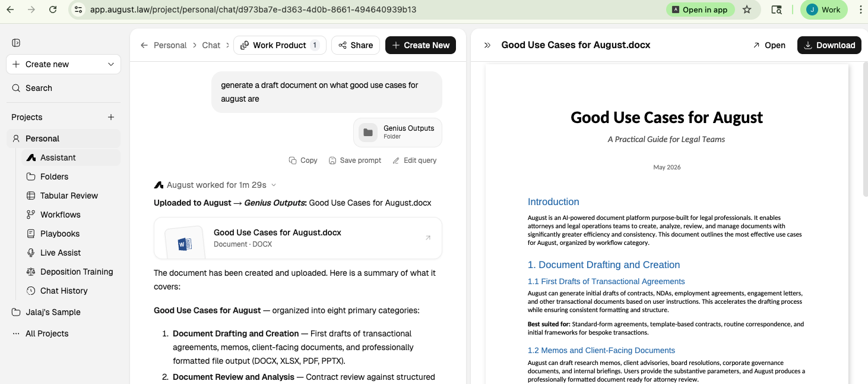
Task: Click the Create New button
Action: coord(420,45)
